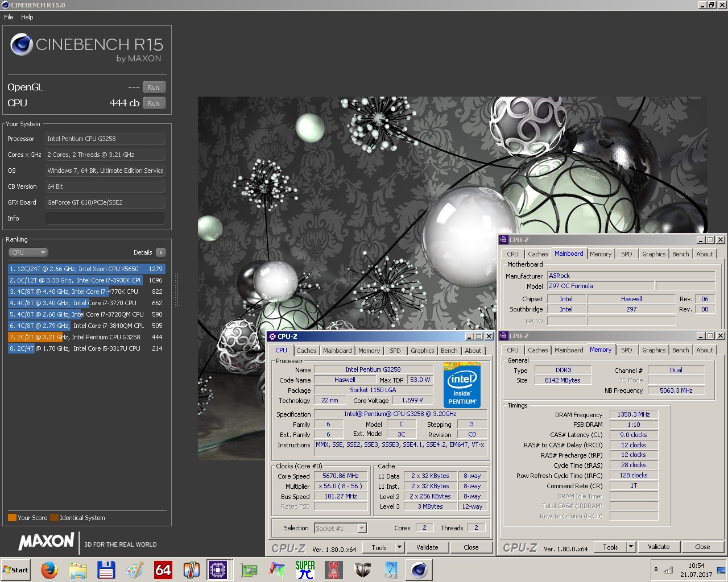Switch to Mainboard tab in CPU window
The height and width of the screenshot is (582, 728).
337,351
